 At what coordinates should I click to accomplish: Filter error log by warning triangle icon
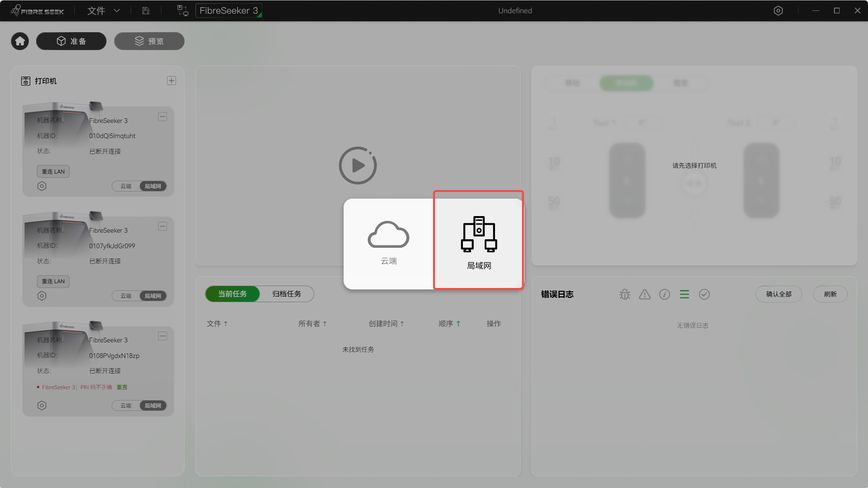coord(645,294)
